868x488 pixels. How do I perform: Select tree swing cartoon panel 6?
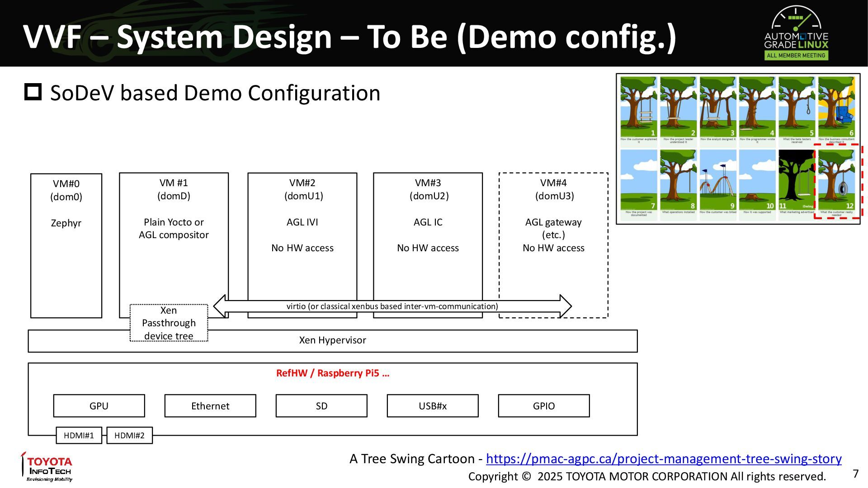(836, 107)
